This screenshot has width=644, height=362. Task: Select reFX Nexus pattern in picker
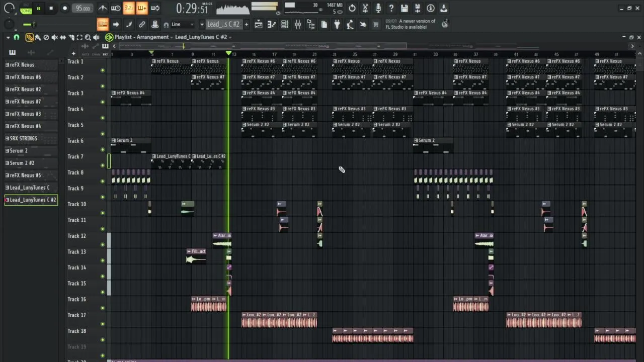(x=31, y=65)
